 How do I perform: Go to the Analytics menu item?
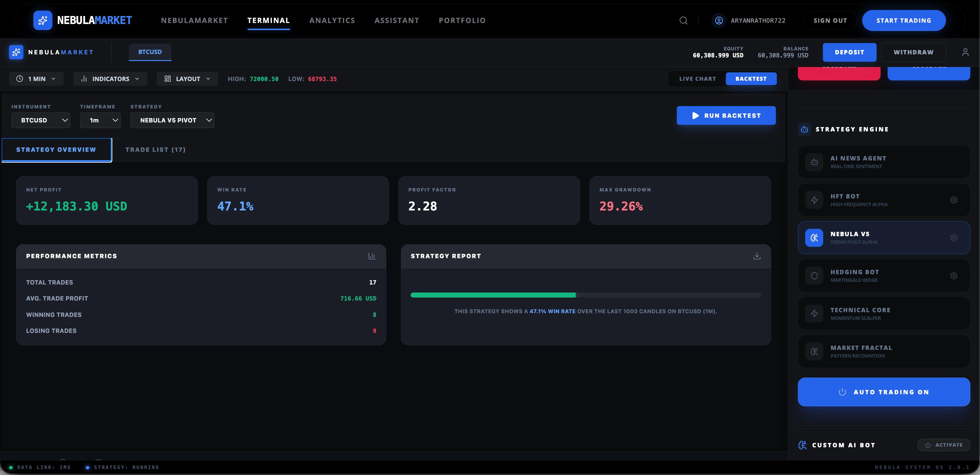[332, 21]
